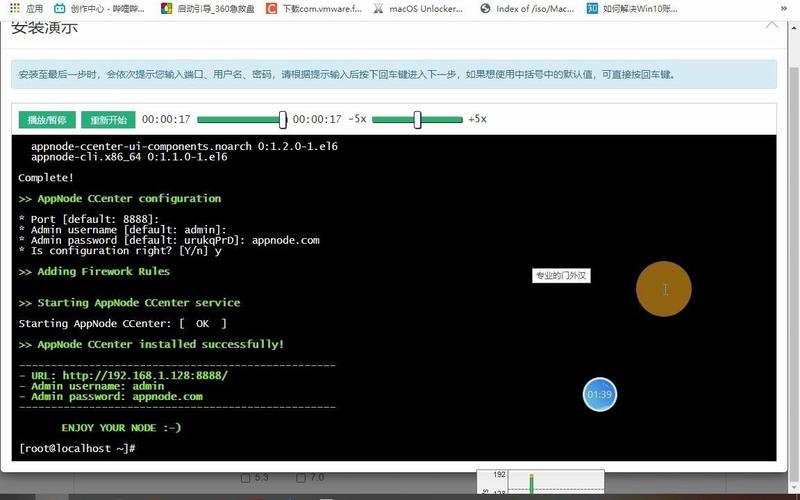800x500 pixels.
Task: Click the 专业的门外汉 watermark label
Action: (561, 275)
